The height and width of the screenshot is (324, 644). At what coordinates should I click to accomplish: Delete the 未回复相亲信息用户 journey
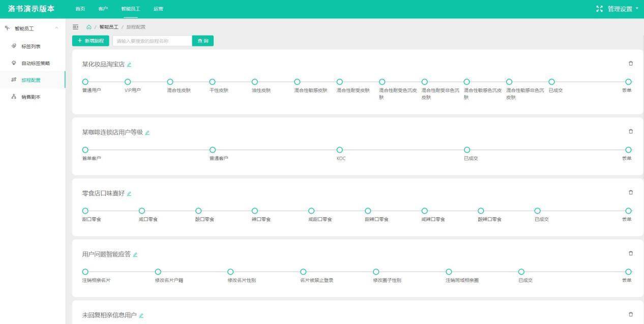pyautogui.click(x=631, y=314)
